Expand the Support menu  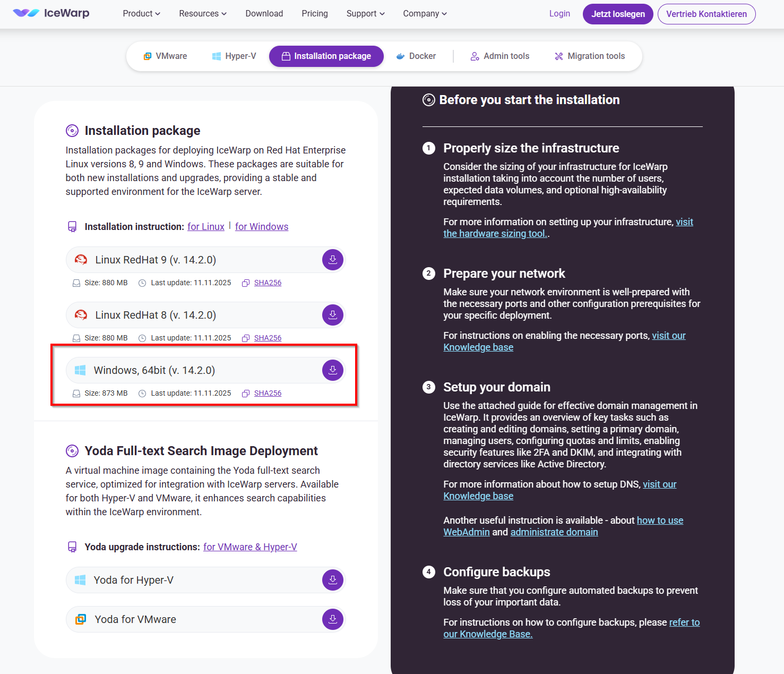point(366,14)
